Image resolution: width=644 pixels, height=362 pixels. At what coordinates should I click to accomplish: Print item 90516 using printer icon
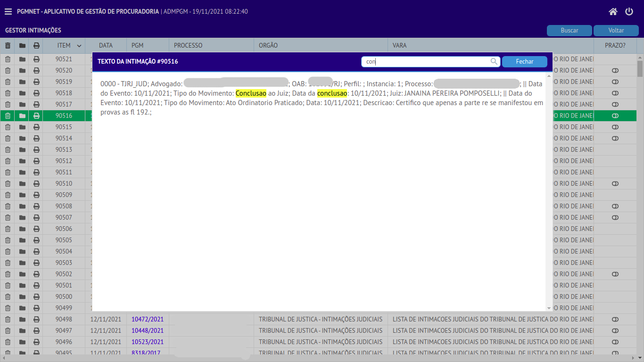point(36,115)
